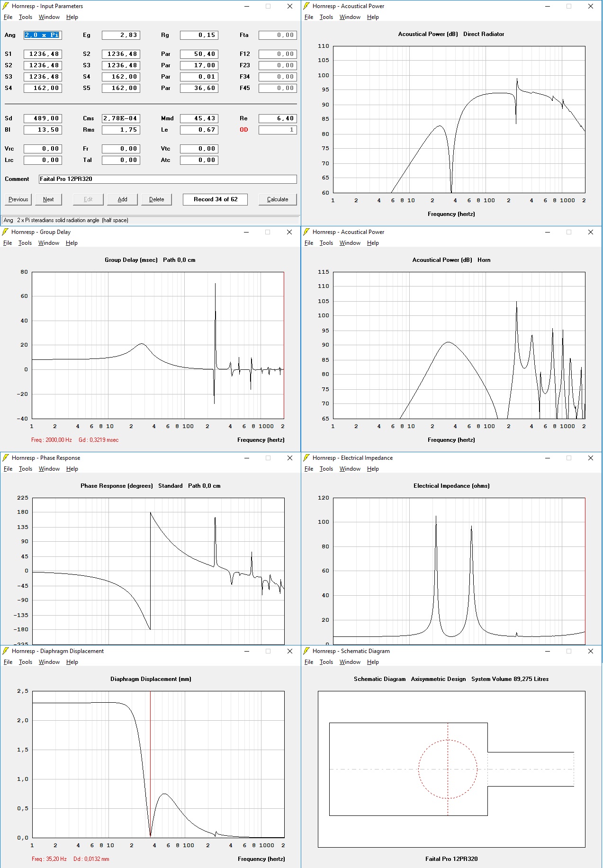603x868 pixels.
Task: Click the Dd : 0,0132 mm readout
Action: (x=91, y=859)
